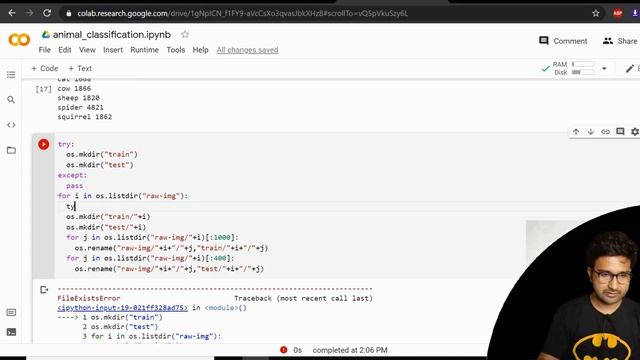This screenshot has width=640, height=360.
Task: Open the code snippets sidebar icon
Action: tap(11, 125)
